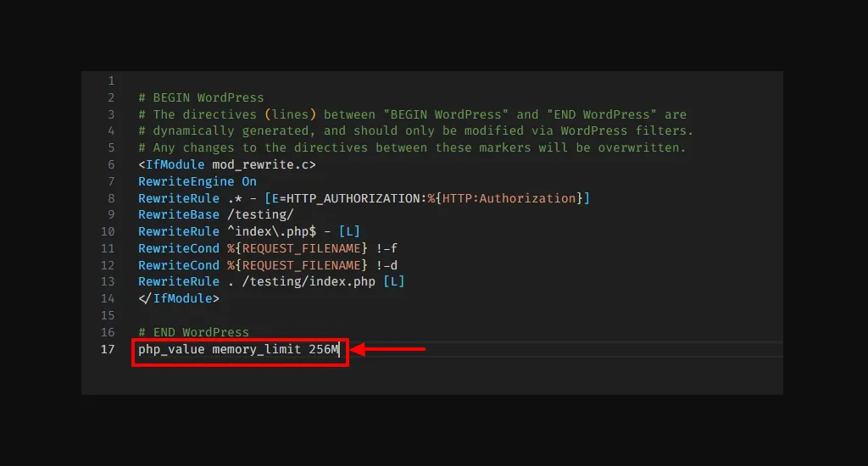Click 'will be overwritten.' on line 5

pos(612,147)
